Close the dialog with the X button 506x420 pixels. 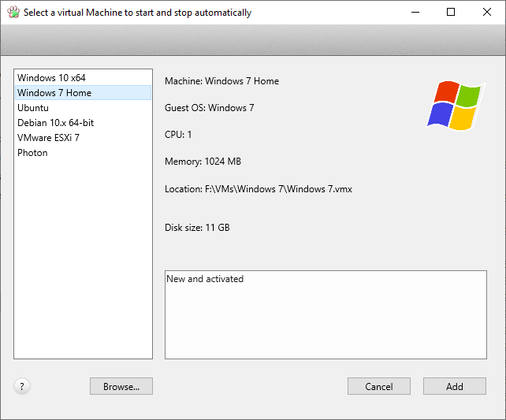(487, 13)
